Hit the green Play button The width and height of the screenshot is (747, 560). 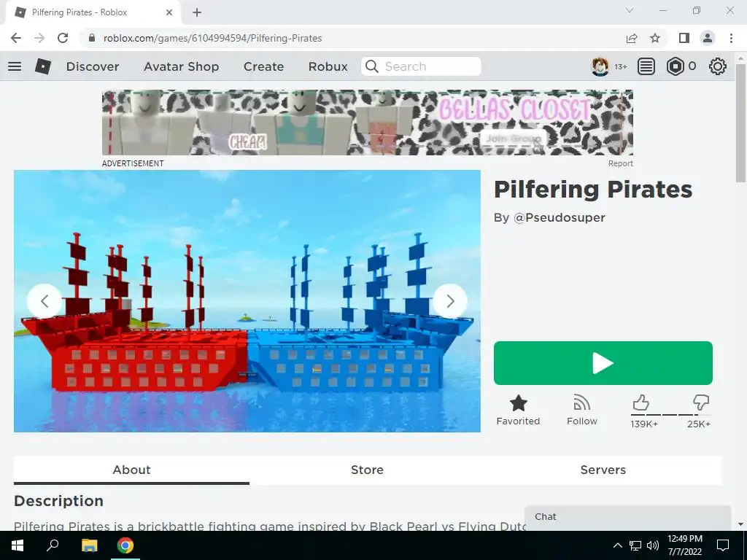coord(603,363)
